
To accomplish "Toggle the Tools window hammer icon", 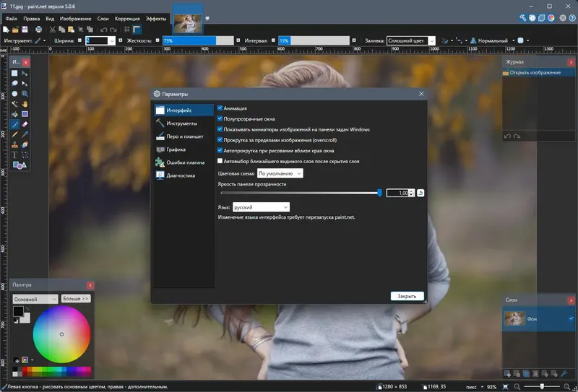I will pos(522,17).
